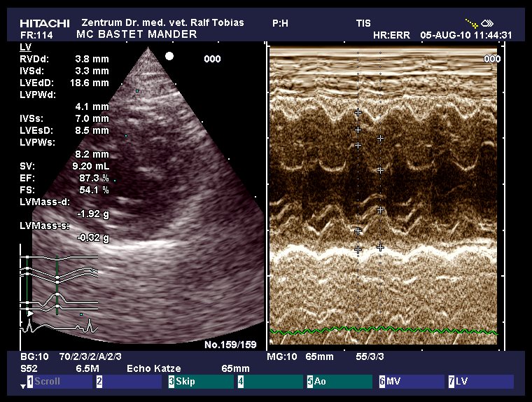Select the 7 LV measurement key
The height and width of the screenshot is (402, 532).
coord(480,382)
